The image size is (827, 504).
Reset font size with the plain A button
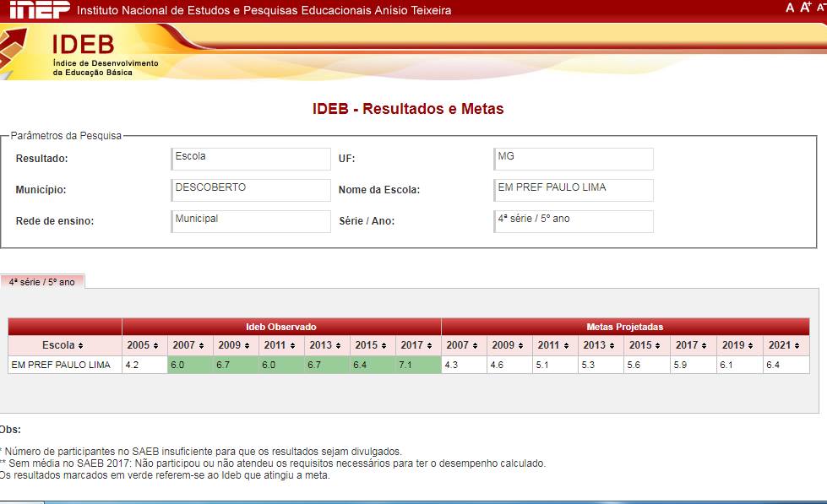(x=790, y=8)
